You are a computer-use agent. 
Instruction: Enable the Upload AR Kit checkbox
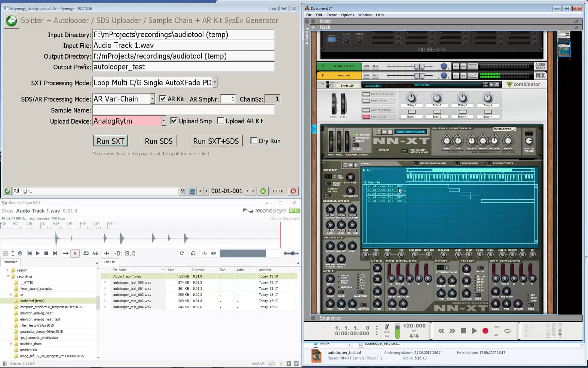click(220, 121)
